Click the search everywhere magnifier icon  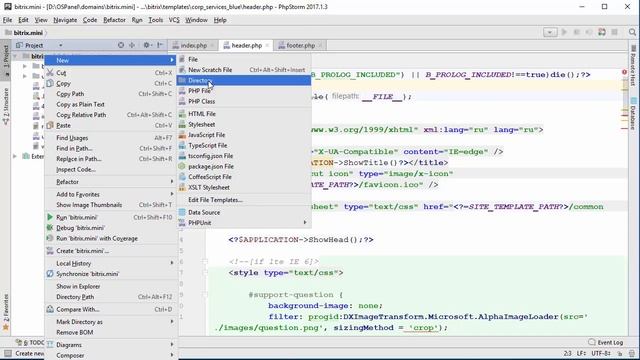click(x=632, y=32)
